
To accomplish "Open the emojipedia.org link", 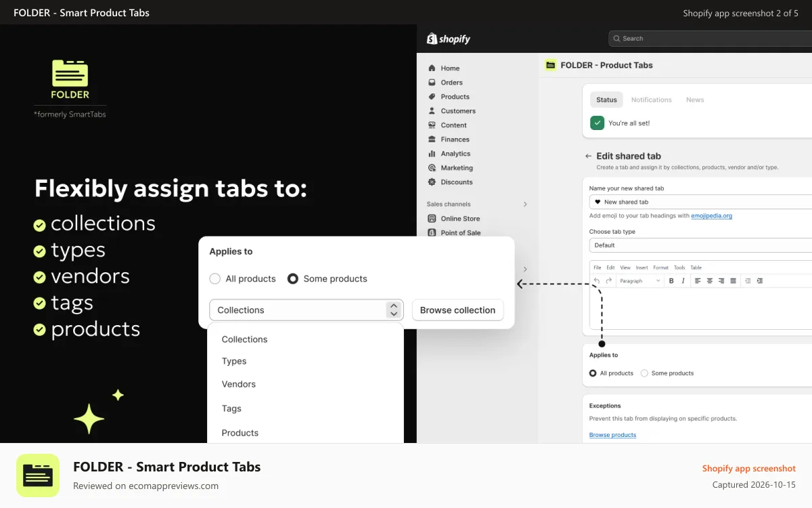I will coord(711,216).
